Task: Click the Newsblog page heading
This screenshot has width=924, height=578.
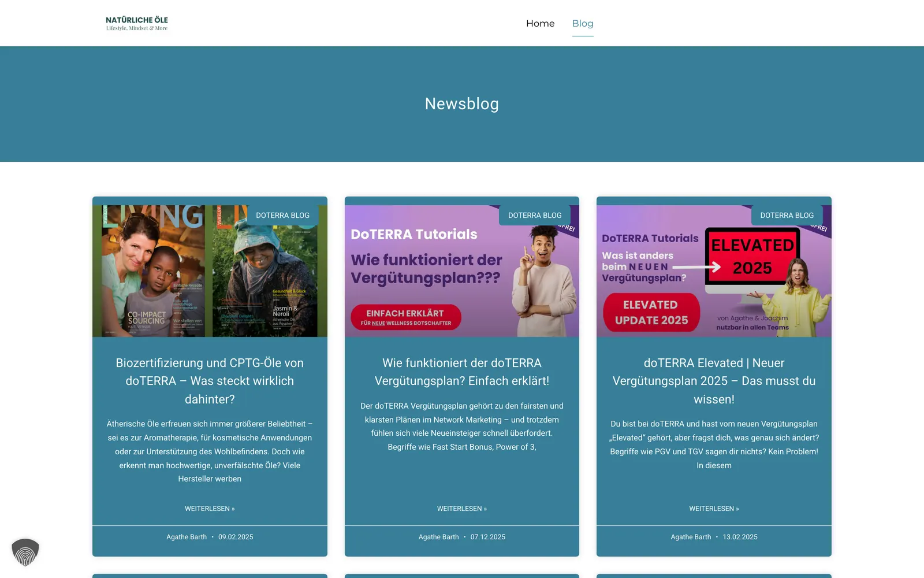Action: click(x=462, y=104)
